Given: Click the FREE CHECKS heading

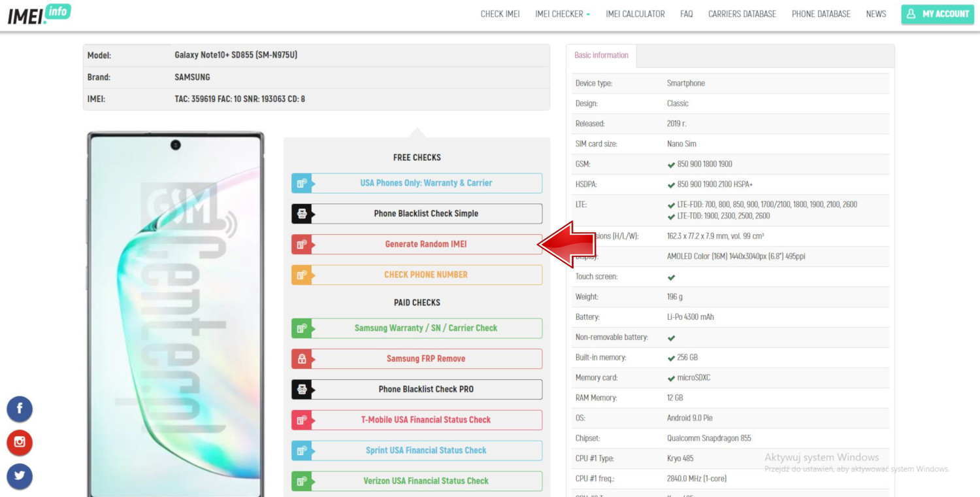Looking at the screenshot, I should (x=417, y=158).
